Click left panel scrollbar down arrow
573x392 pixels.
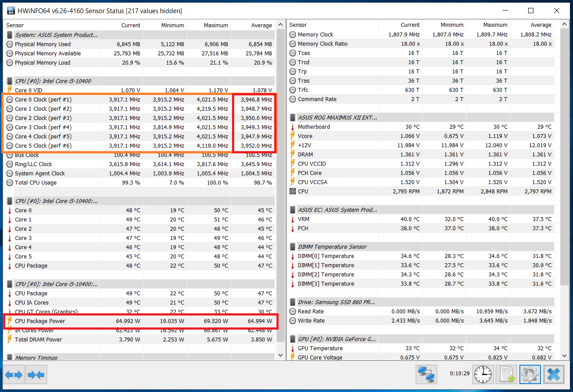pos(281,355)
